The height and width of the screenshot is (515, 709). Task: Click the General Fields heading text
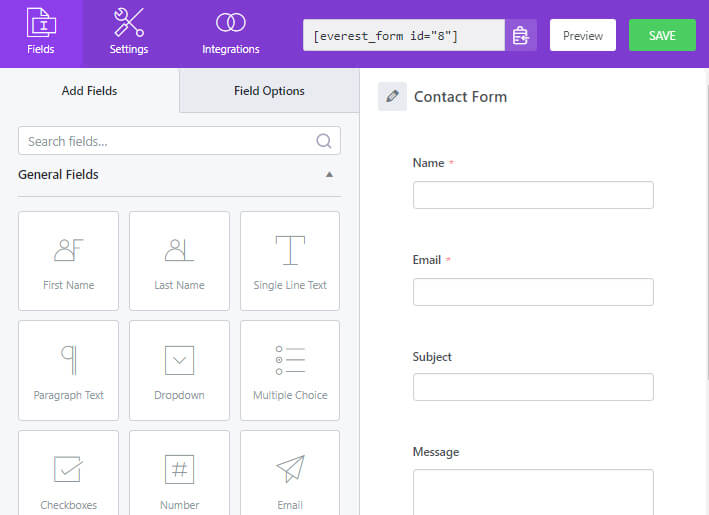click(x=58, y=175)
